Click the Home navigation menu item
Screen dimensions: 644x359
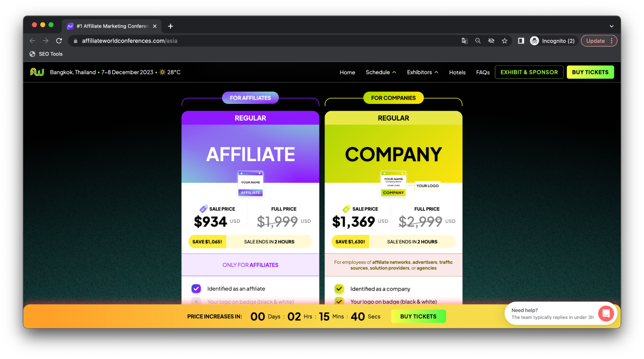347,72
